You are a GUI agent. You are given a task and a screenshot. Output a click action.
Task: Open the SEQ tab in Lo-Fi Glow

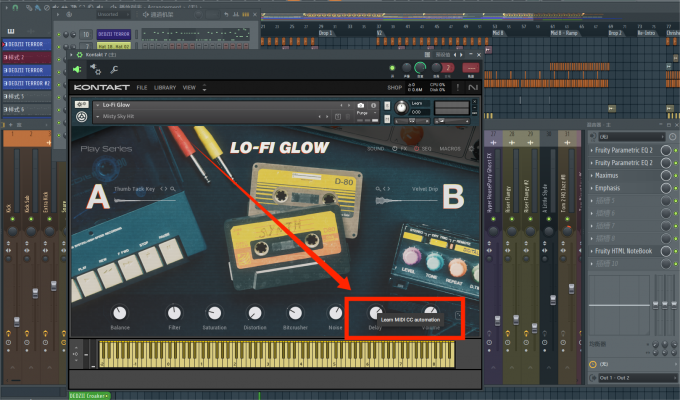tap(427, 149)
